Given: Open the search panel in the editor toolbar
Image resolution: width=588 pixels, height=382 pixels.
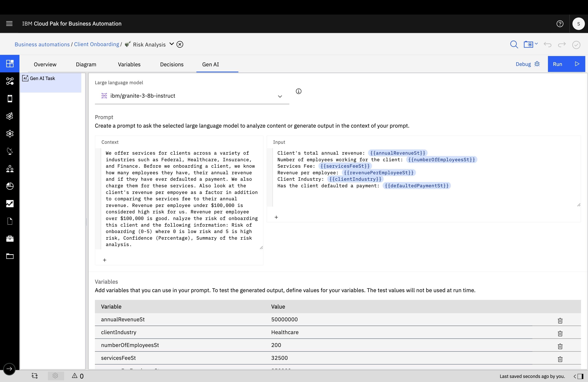Looking at the screenshot, I should [514, 45].
